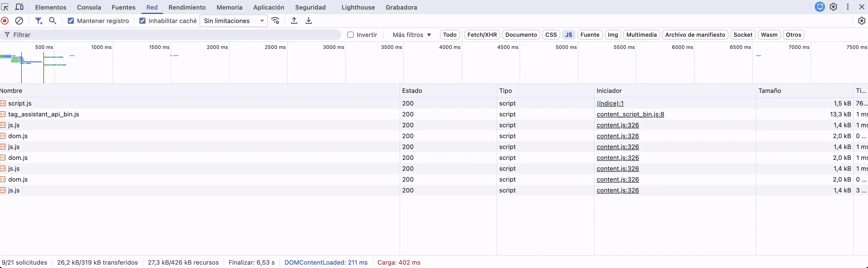Screen dimensions: 868x268
Task: Clear the network log
Action: pos(19,21)
